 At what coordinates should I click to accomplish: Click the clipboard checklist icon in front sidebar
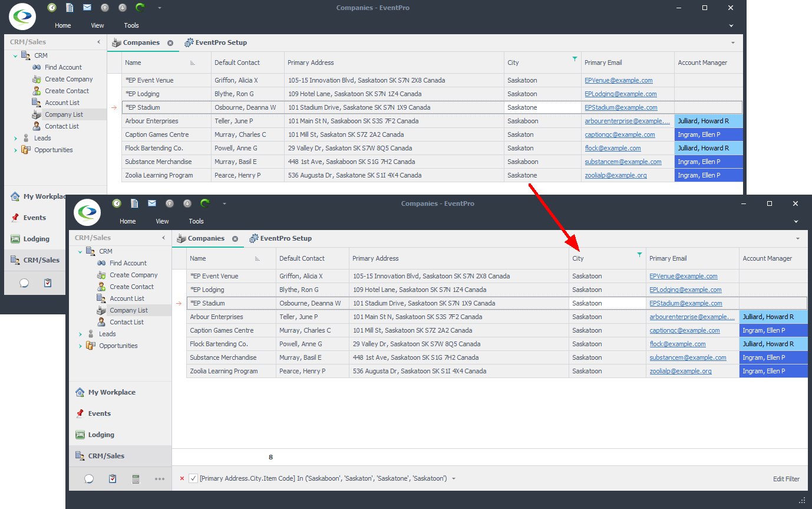pyautogui.click(x=113, y=479)
